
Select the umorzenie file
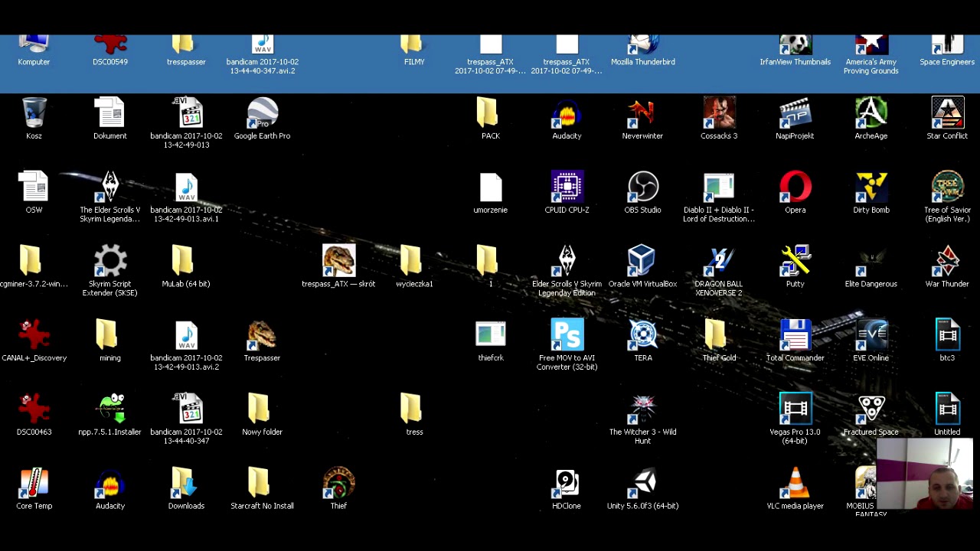490,193
